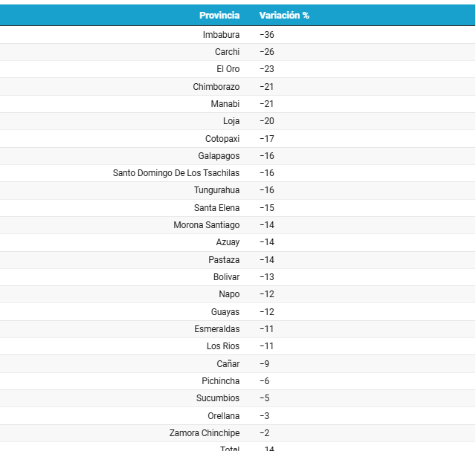Viewport: 476px width, 451px height.
Task: Click the Morona Santiago province cell
Action: pyautogui.click(x=206, y=225)
